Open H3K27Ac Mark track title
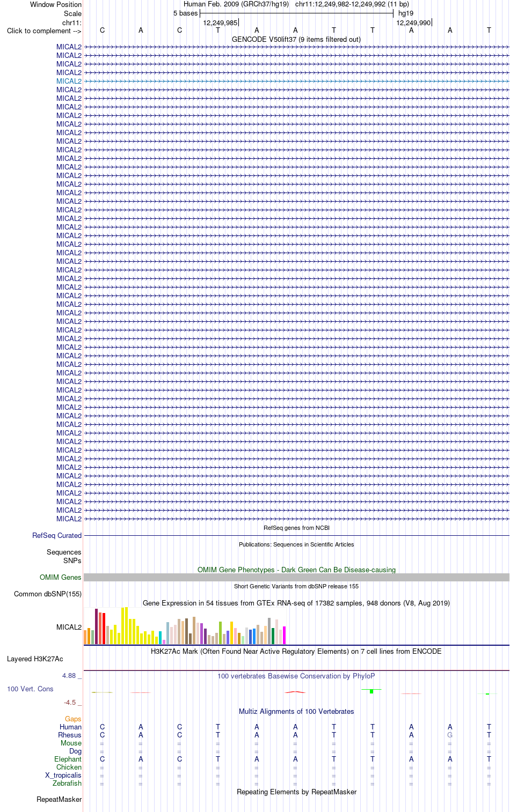Image resolution: width=510 pixels, height=812 pixels. 296,651
